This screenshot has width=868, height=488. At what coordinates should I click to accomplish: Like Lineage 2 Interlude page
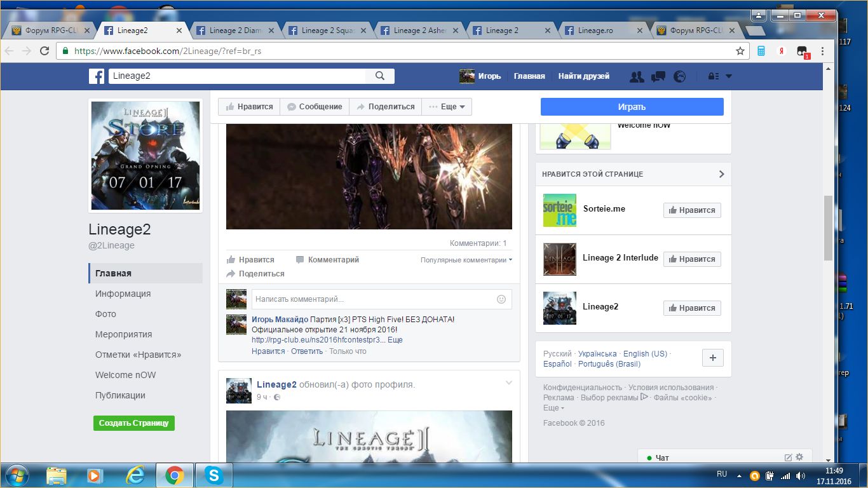[692, 259]
